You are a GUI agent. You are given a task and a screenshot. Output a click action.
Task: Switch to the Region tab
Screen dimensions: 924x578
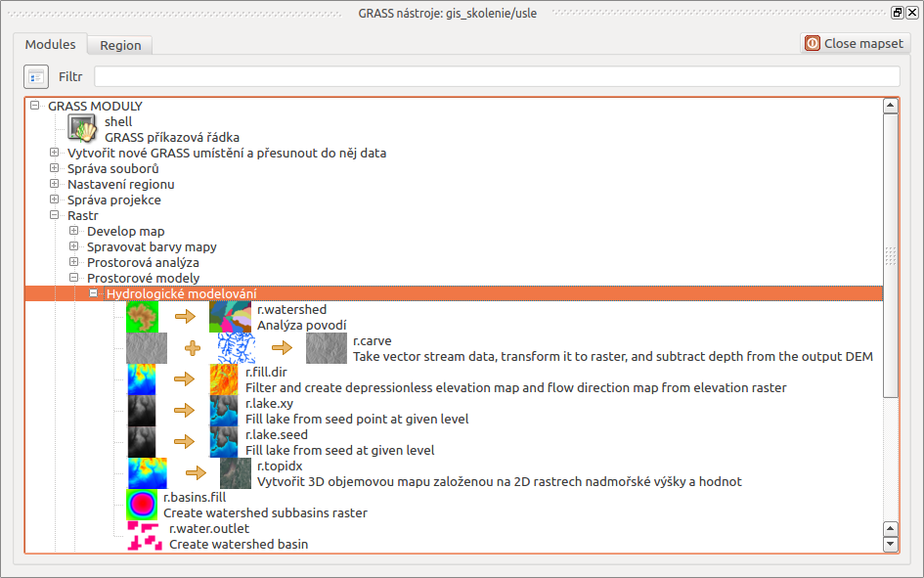tap(120, 45)
